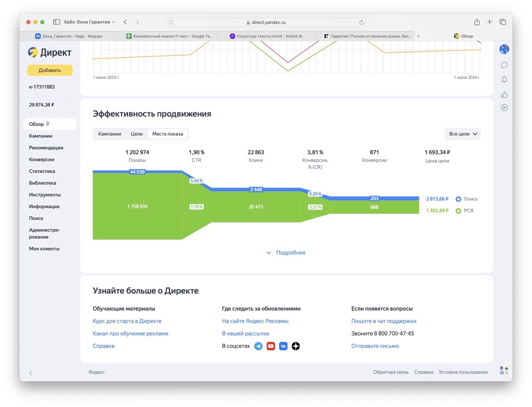
Task: Open the VK social link
Action: pyautogui.click(x=283, y=346)
